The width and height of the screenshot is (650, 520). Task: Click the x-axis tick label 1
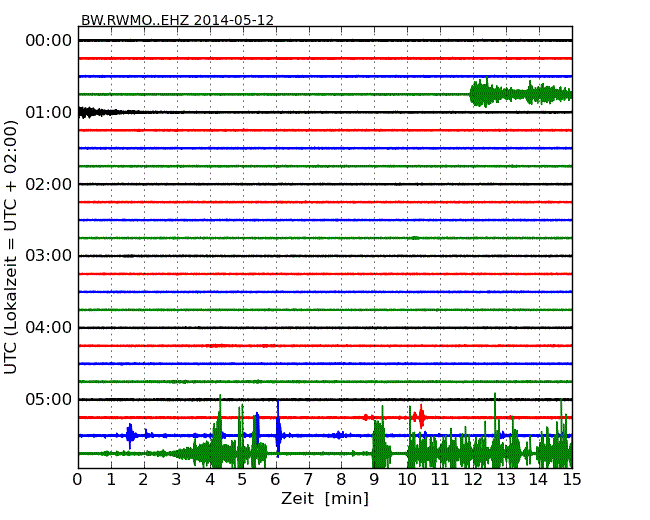click(x=111, y=480)
